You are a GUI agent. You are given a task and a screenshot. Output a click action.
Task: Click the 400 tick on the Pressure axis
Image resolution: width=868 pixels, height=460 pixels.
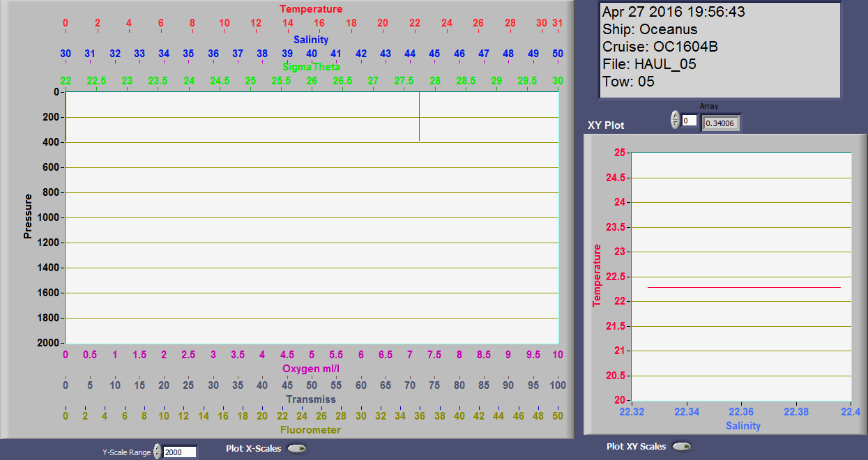tap(50, 142)
